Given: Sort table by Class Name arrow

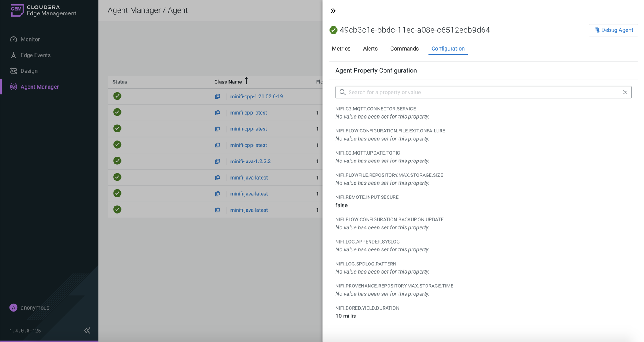Looking at the screenshot, I should [x=246, y=81].
